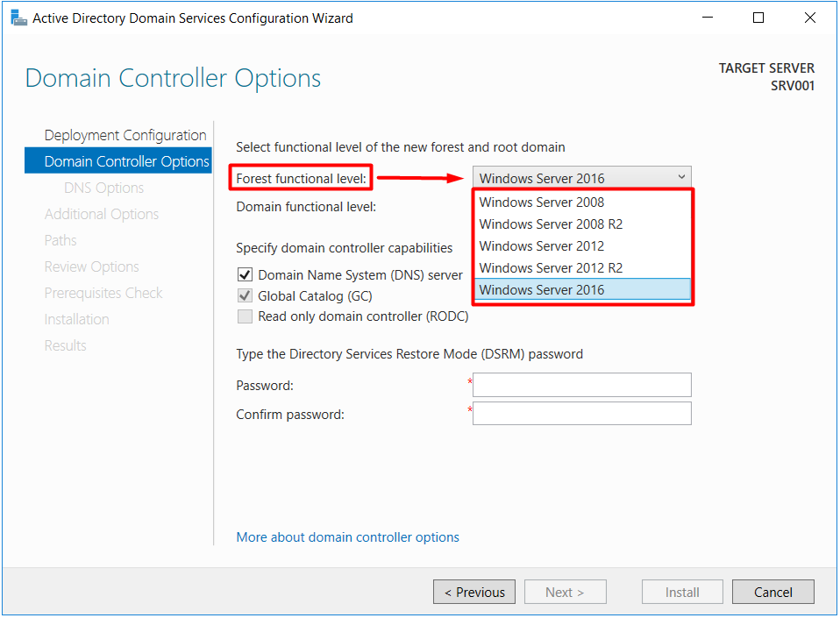The image size is (840, 618).
Task: Pick Windows Server 2012 forest level
Action: (x=583, y=246)
